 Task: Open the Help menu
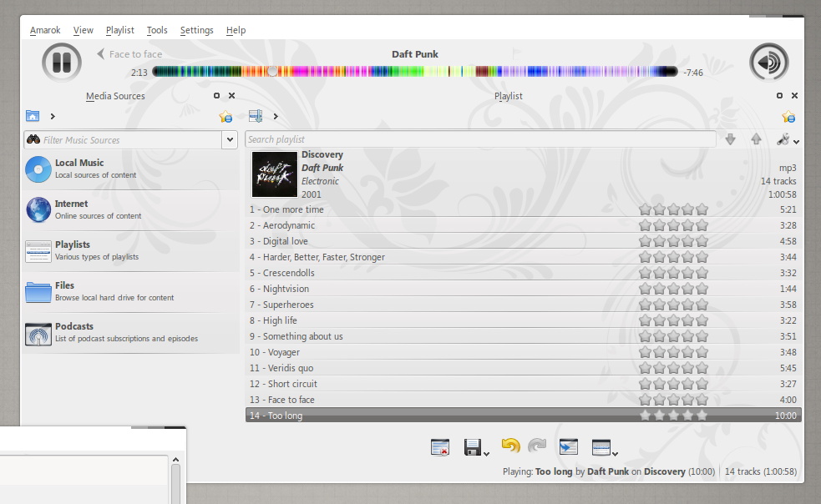236,30
